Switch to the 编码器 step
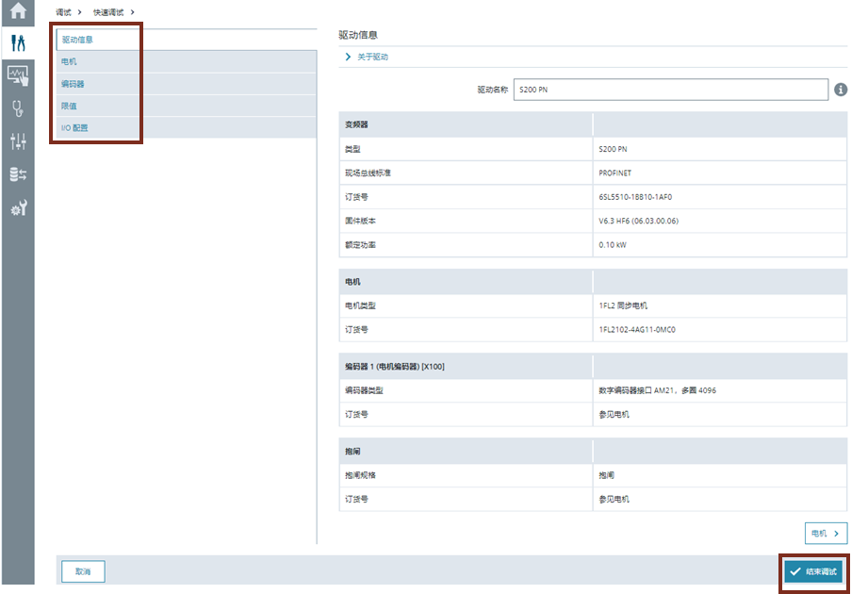 click(73, 84)
